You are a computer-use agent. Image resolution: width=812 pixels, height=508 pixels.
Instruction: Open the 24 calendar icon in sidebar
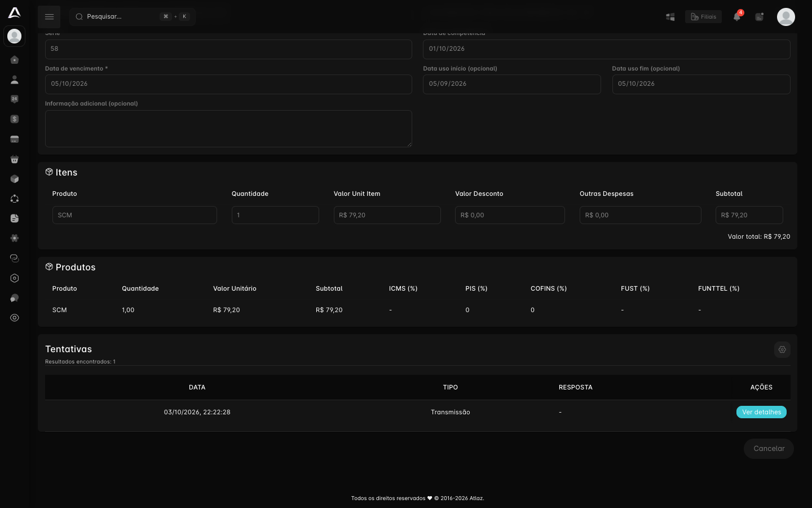(15, 99)
